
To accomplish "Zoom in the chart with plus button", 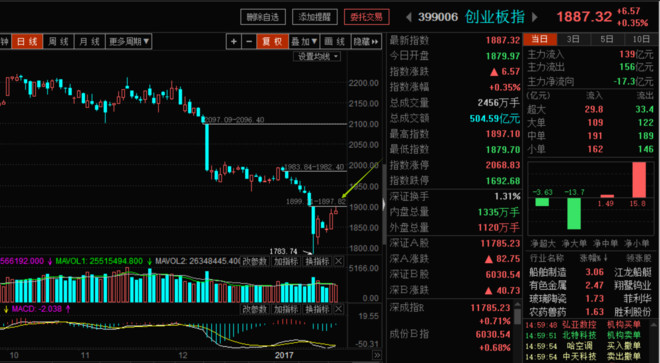I will (x=234, y=42).
